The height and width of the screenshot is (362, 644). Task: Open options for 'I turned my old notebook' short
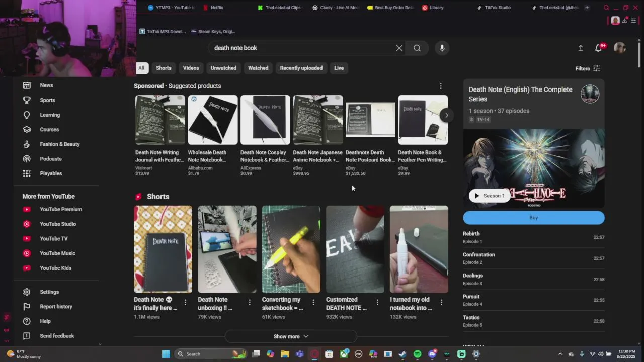[x=441, y=302]
